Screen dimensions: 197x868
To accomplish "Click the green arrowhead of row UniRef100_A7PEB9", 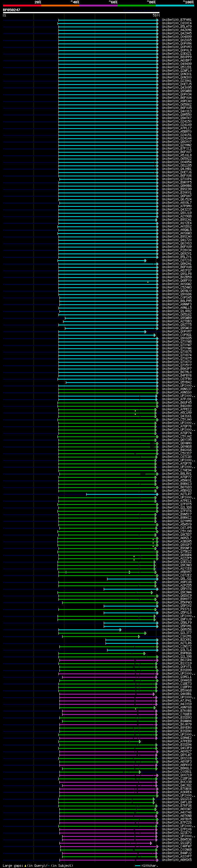I will click(140, 741).
